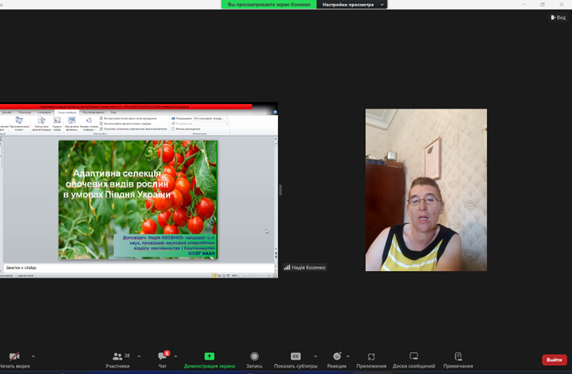Click the divider handle beside shared screen

(x=280, y=190)
